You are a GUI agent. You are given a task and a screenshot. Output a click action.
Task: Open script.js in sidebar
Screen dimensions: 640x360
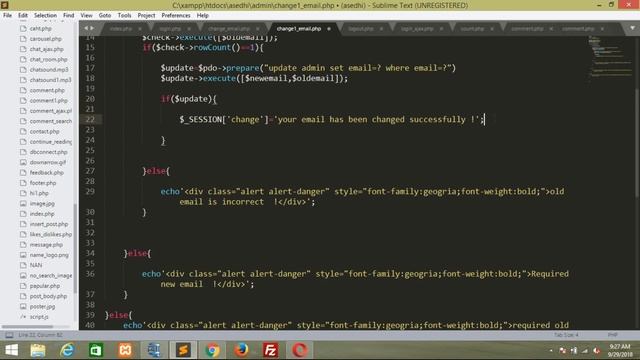(x=39, y=317)
